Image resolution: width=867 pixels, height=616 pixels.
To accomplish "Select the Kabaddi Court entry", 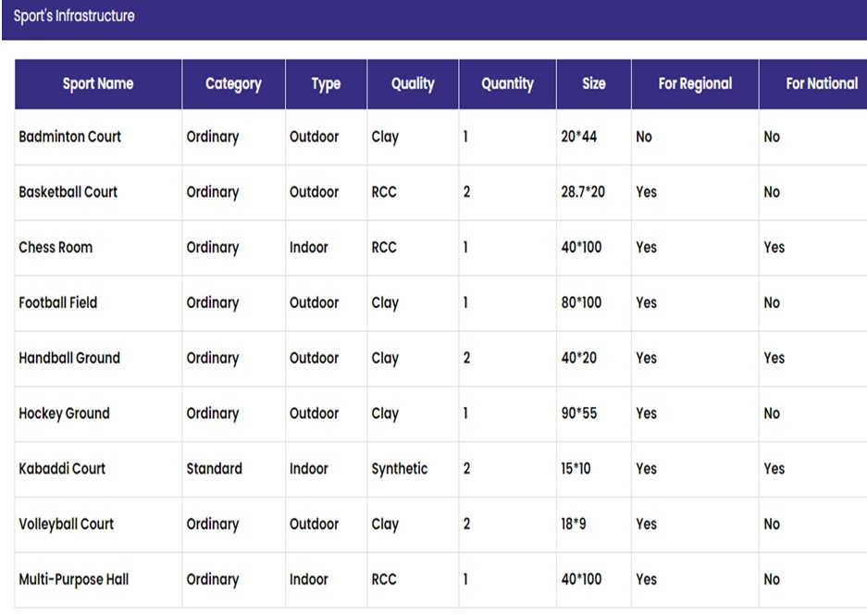I will tap(62, 469).
